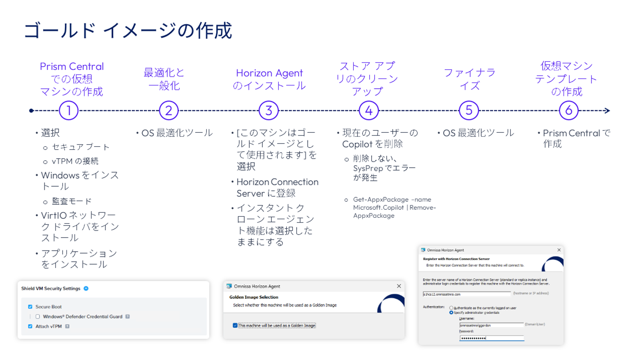Toggle 'This machine will be used as a Golden Image'
This screenshot has width=644, height=350.
pos(235,326)
